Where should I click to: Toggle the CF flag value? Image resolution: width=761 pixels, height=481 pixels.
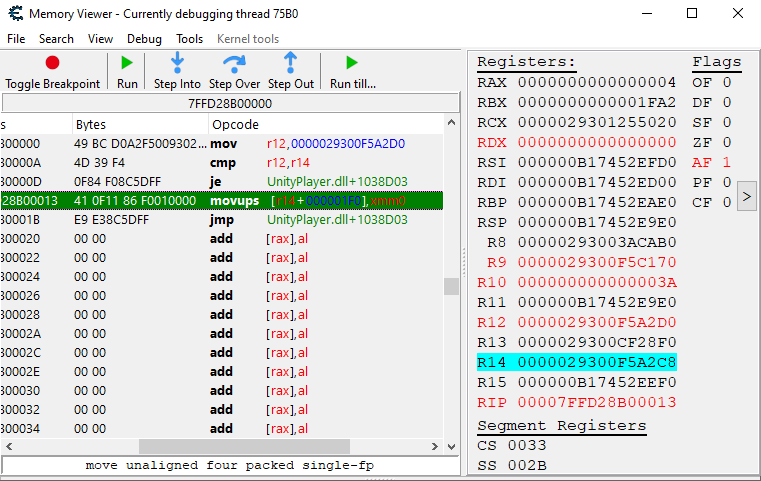click(727, 202)
